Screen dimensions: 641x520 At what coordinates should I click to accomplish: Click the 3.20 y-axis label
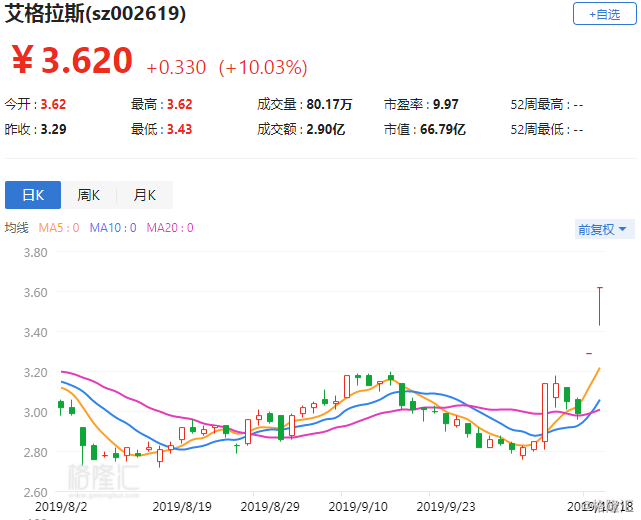point(35,373)
